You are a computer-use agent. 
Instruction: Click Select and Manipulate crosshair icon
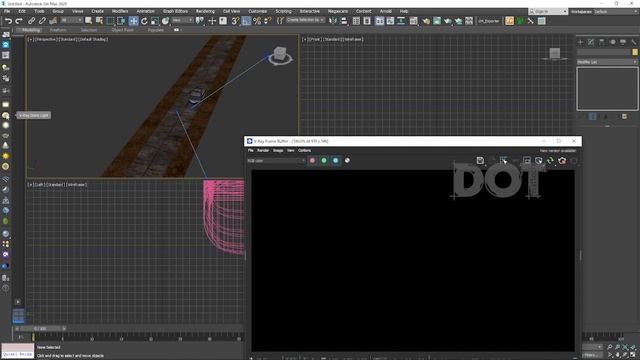212,21
